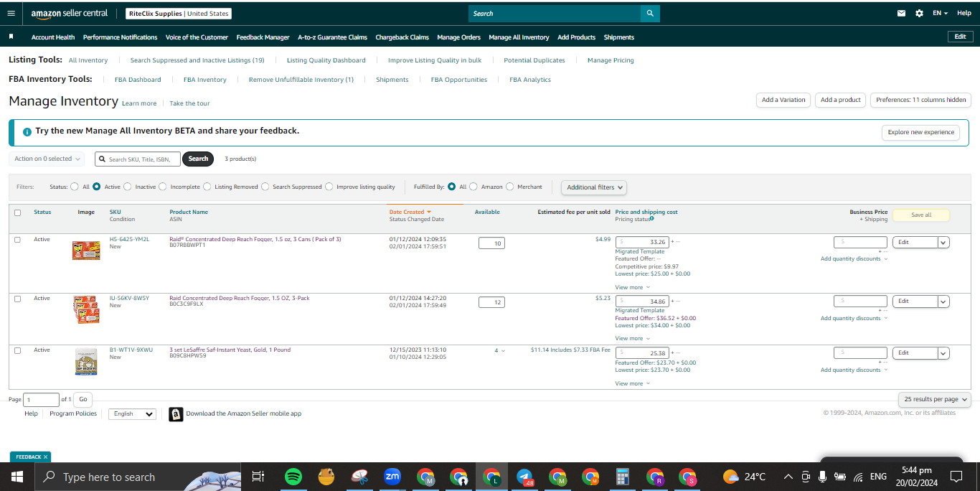Open Spotify from the taskbar
This screenshot has width=980, height=491.
pyautogui.click(x=293, y=477)
